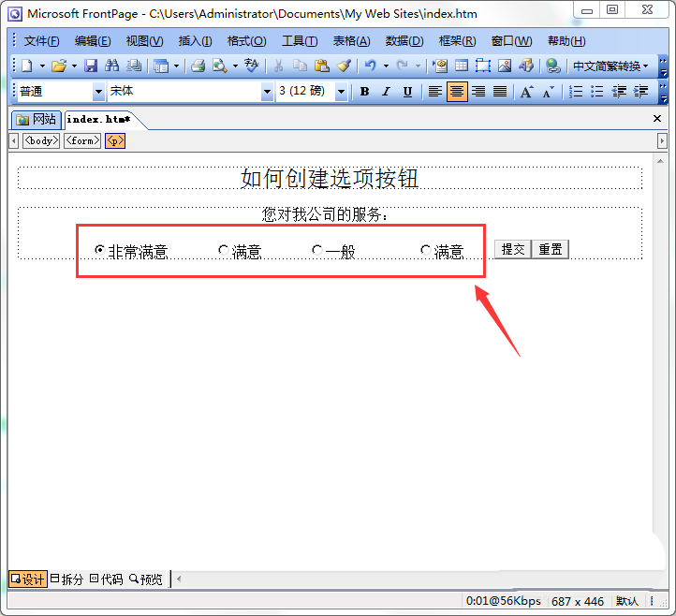This screenshot has width=676, height=616.
Task: Toggle the pane icon in the toolbar
Action: coord(161,66)
